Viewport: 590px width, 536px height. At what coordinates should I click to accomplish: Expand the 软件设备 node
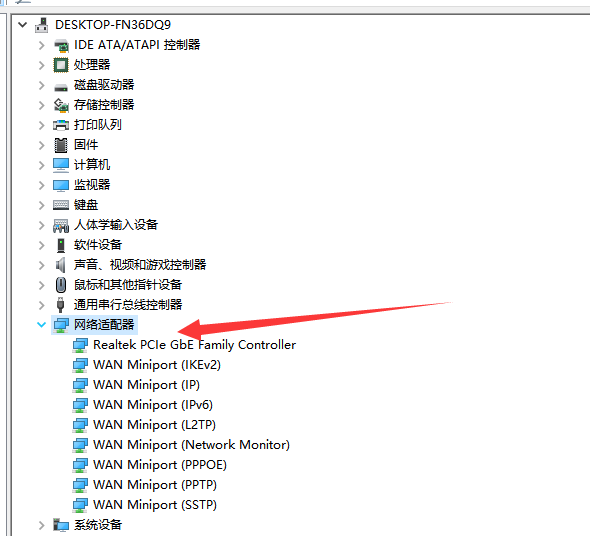click(x=41, y=245)
